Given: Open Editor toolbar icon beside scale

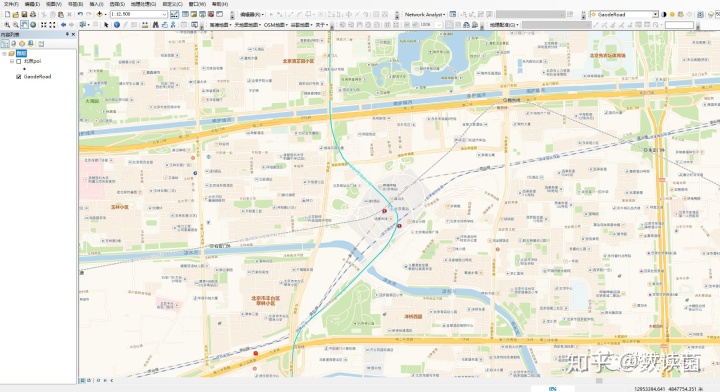Looking at the screenshot, I should click(174, 14).
